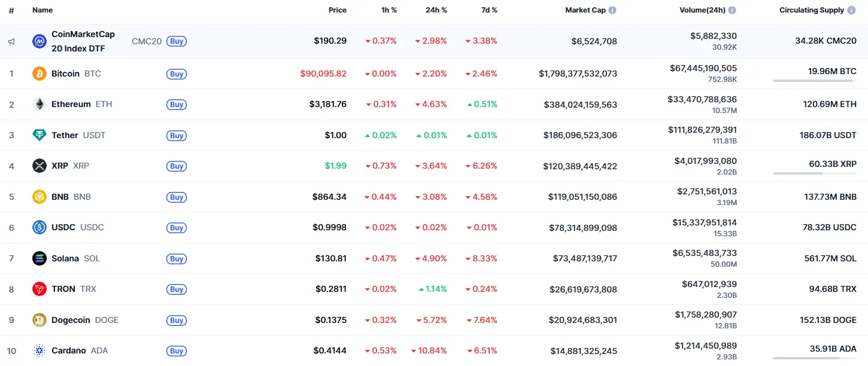This screenshot has width=868, height=366.
Task: Click the XRP coin logo
Action: coord(40,166)
